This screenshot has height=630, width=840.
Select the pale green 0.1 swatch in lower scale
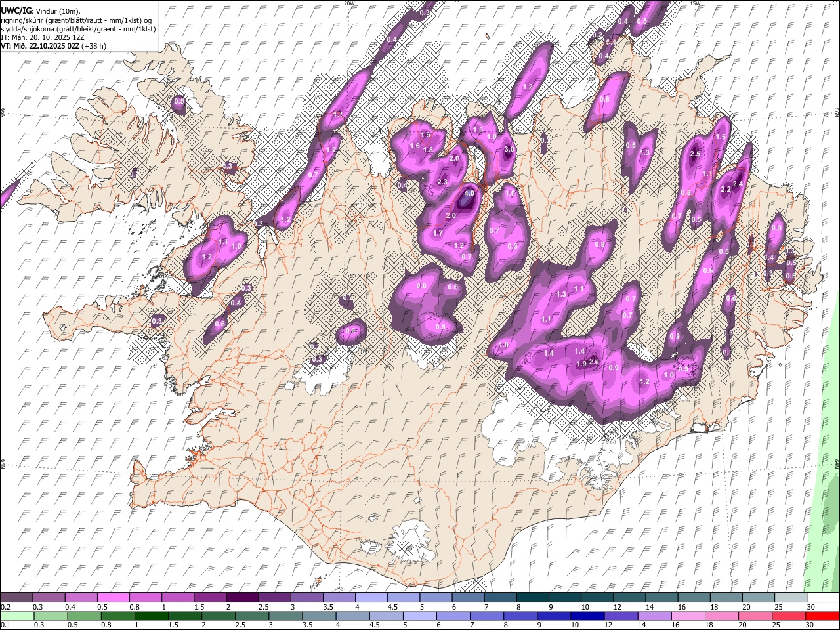16,616
